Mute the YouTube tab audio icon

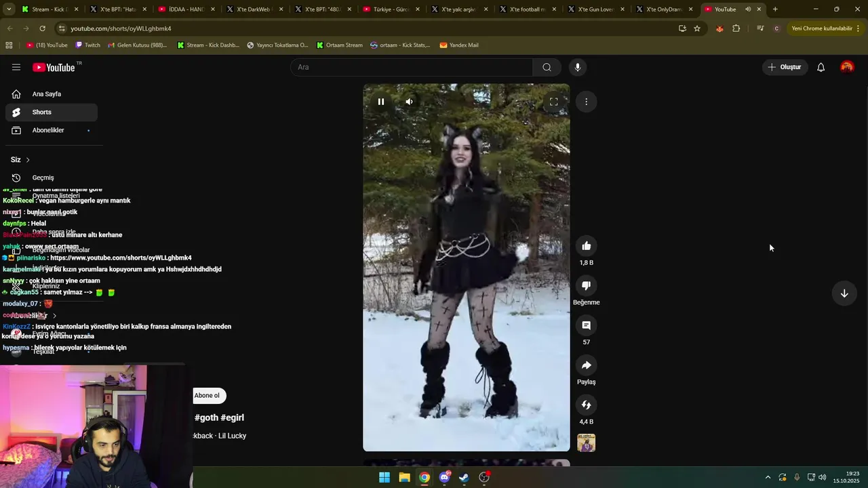coord(748,9)
